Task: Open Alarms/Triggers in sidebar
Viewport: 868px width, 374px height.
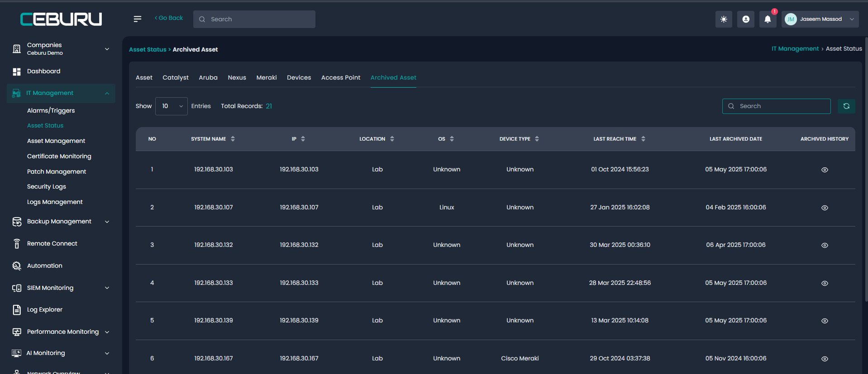Action: coord(51,111)
